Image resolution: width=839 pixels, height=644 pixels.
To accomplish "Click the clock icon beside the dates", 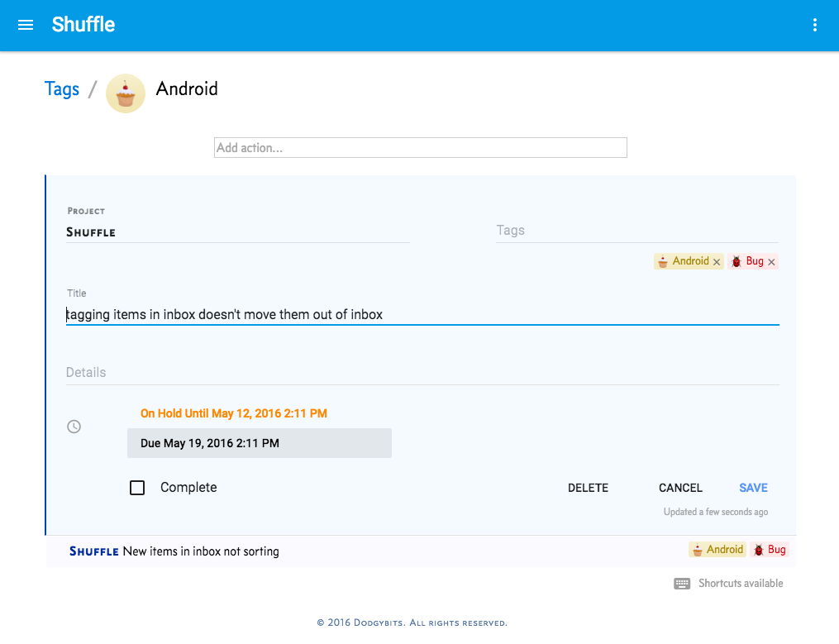I will point(74,427).
